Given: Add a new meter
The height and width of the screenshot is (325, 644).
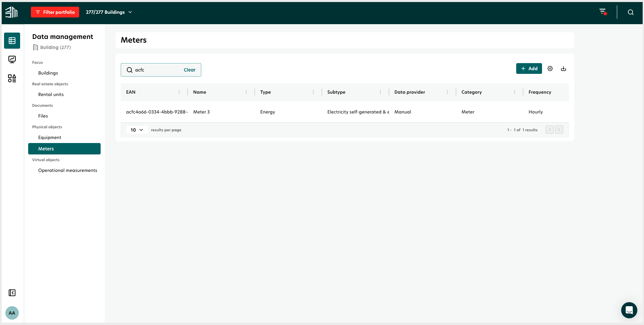Looking at the screenshot, I should coord(529,68).
